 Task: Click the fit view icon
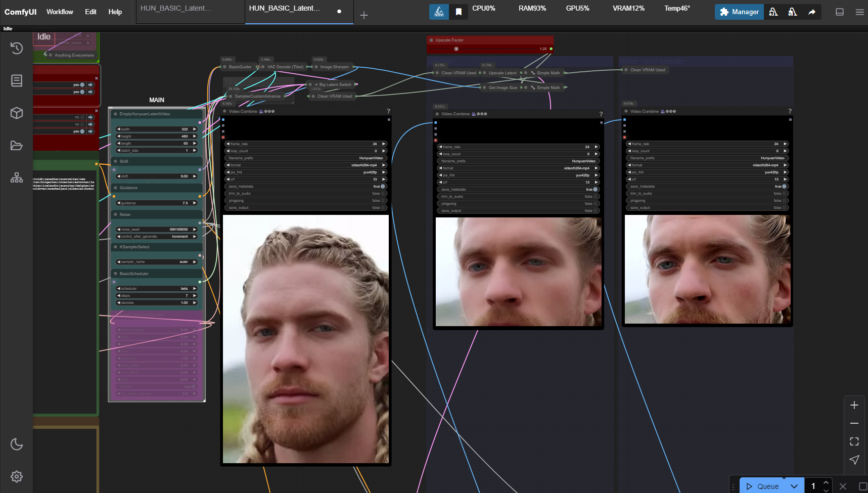coord(854,441)
